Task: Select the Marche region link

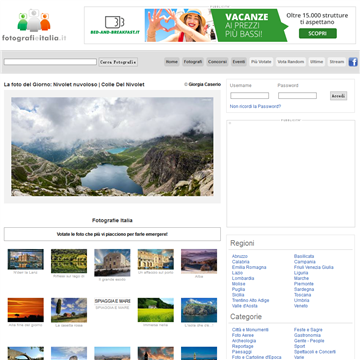Action: click(301, 278)
